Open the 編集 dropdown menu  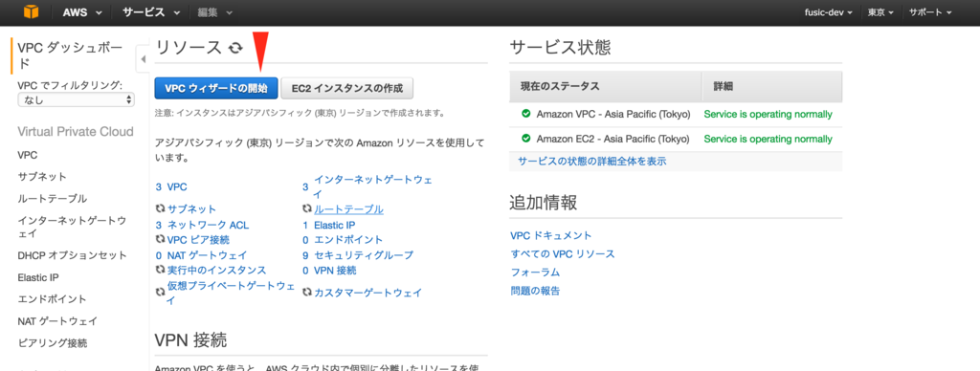[x=214, y=12]
